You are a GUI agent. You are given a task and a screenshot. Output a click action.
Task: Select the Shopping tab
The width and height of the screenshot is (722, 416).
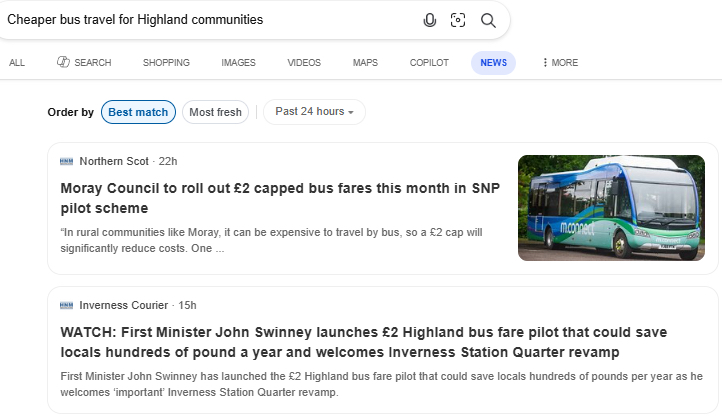pyautogui.click(x=166, y=63)
